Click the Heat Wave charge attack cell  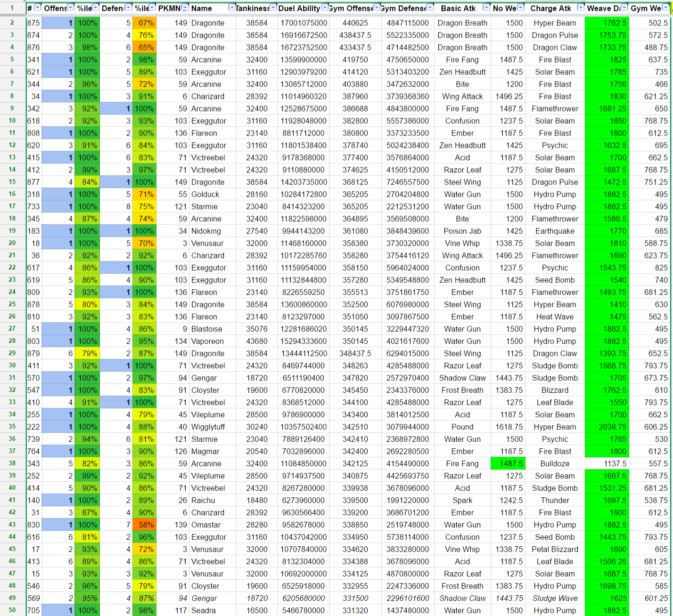coord(555,316)
